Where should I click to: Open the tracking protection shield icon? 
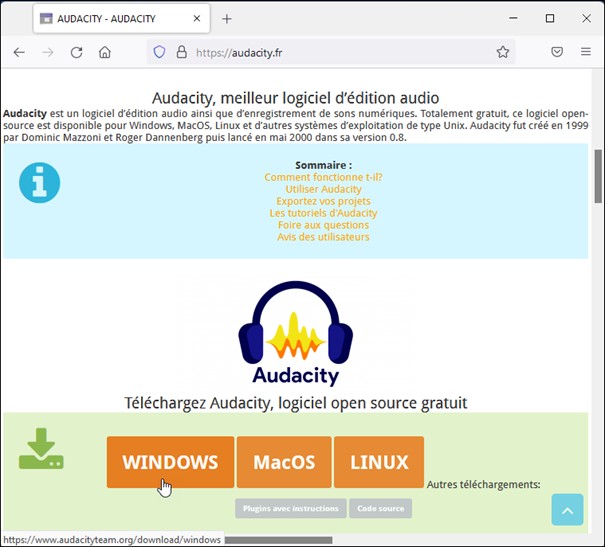pyautogui.click(x=159, y=52)
